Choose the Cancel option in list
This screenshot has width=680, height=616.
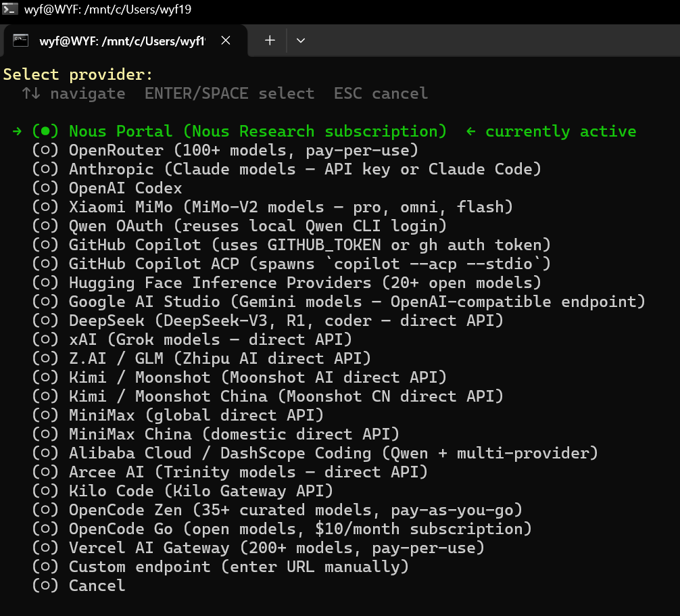pyautogui.click(x=78, y=586)
